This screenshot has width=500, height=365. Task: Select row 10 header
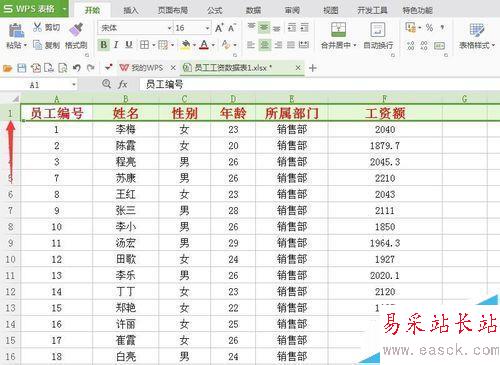tap(10, 259)
